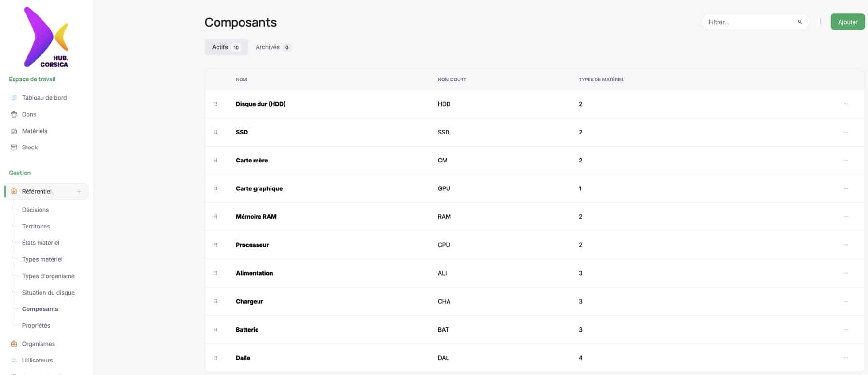Screen dimensions: 868x375
Task: Open more options for Mémoire RAM row
Action: [846, 217]
